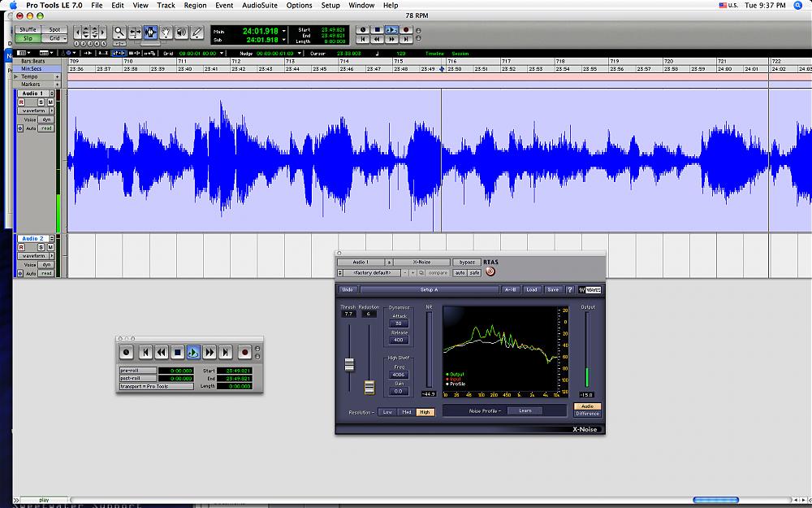812x508 pixels.
Task: Set X-Noise resolution to Med
Action: 407,412
